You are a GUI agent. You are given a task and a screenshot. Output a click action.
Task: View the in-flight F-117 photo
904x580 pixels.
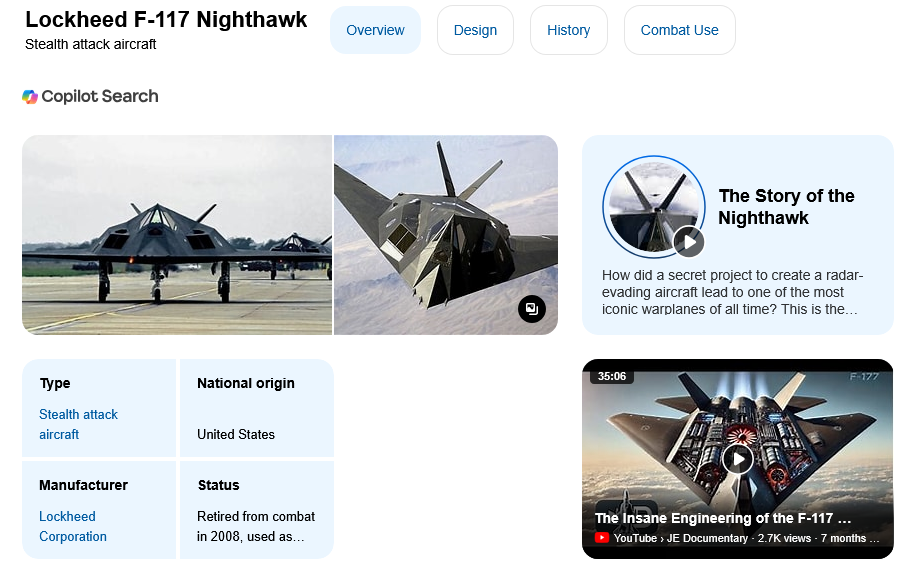click(x=446, y=235)
